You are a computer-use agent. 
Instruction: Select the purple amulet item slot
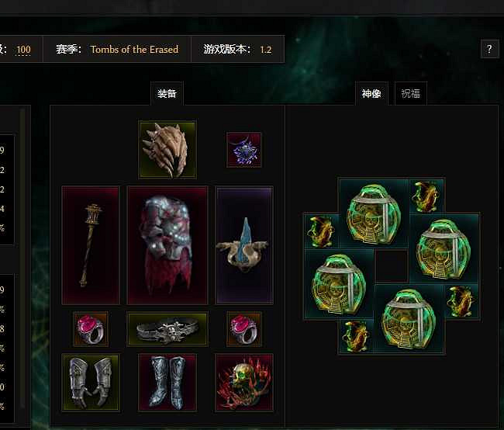244,150
